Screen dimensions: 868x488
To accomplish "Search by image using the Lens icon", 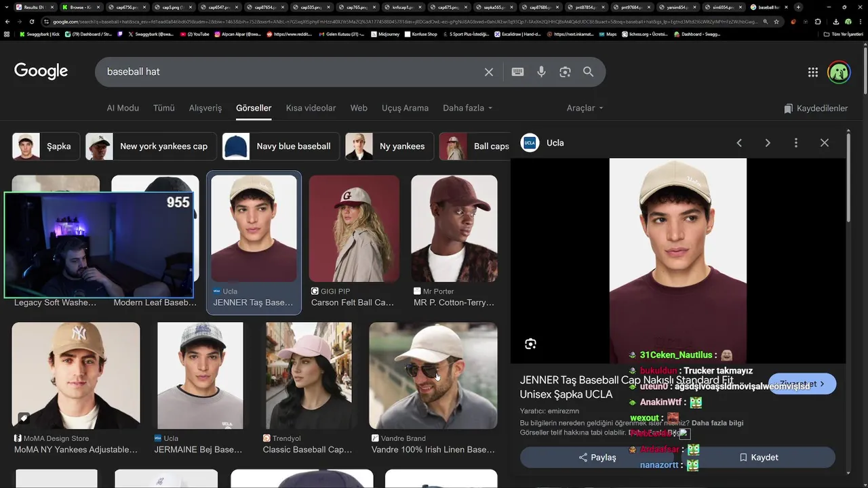I will (x=565, y=72).
